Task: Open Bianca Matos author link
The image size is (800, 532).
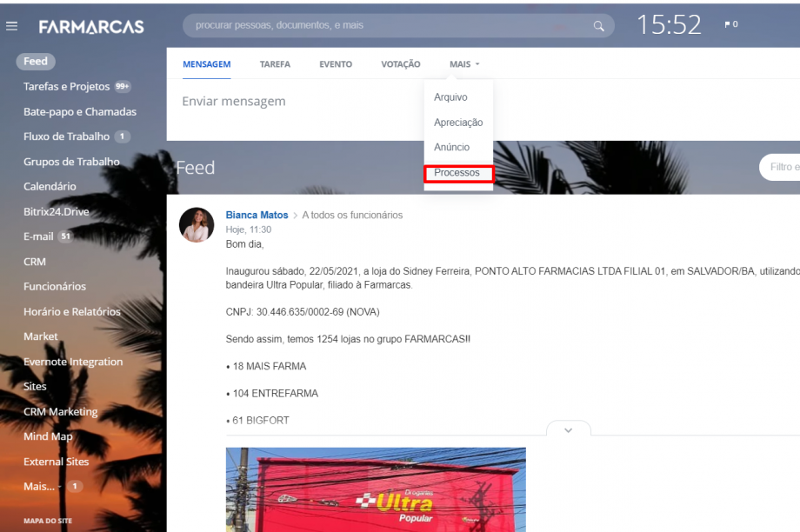Action: coord(257,215)
